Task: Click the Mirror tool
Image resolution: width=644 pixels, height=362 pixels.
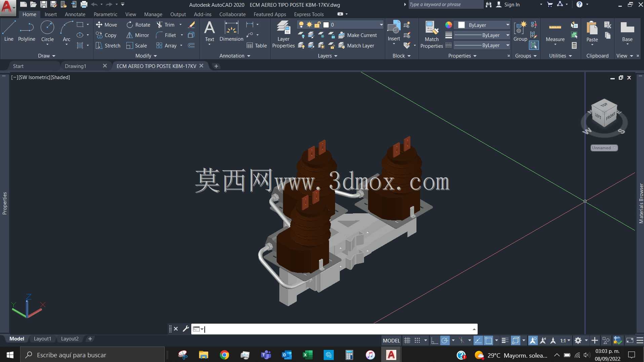Action: point(137,35)
